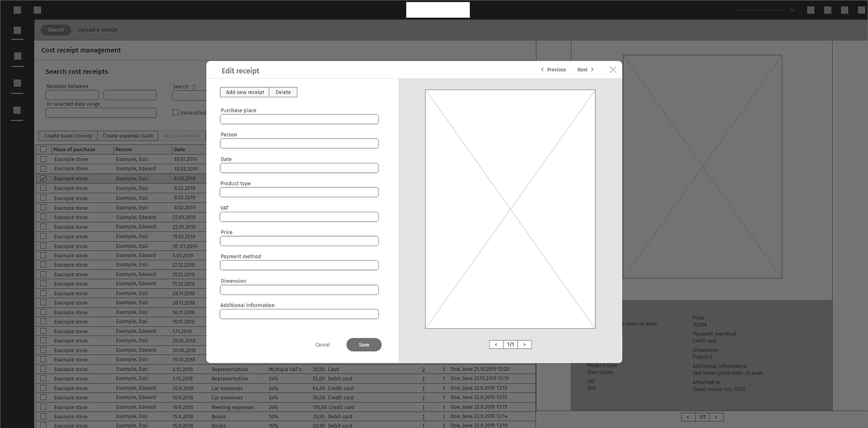Click Receipts between end date field

[130, 95]
